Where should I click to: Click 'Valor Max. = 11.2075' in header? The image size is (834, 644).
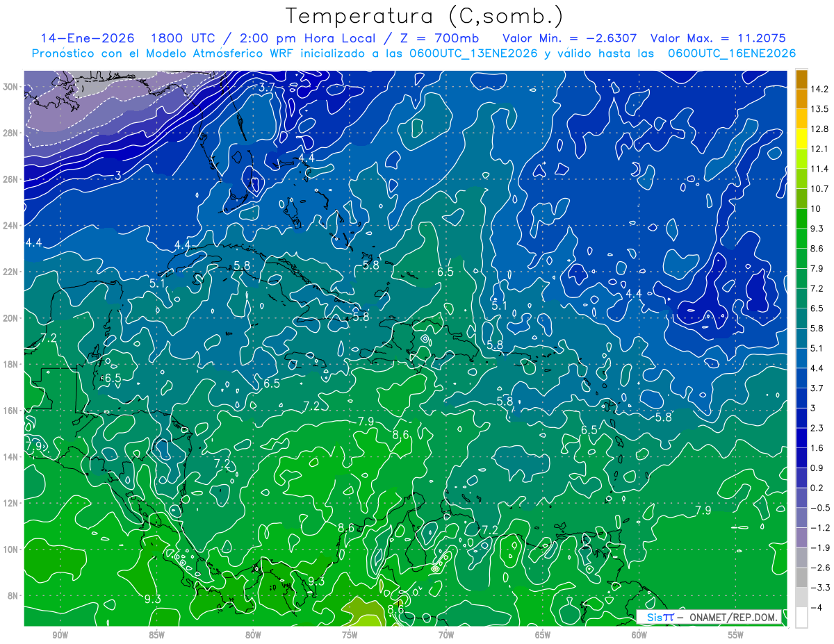[718, 38]
